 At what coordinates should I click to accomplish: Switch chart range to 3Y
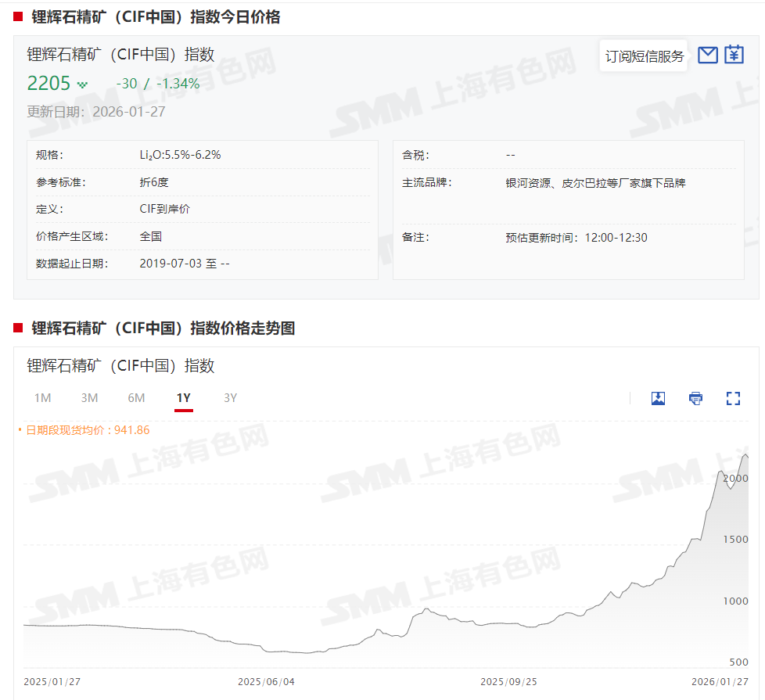230,398
